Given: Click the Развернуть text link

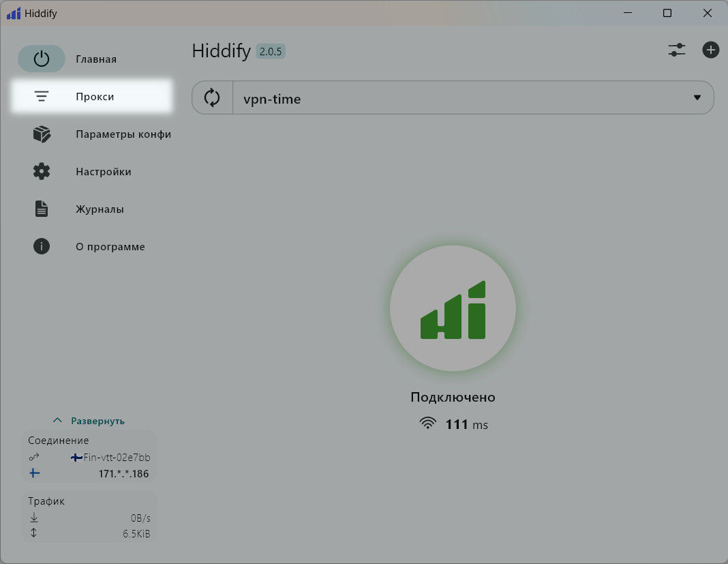Looking at the screenshot, I should (97, 421).
